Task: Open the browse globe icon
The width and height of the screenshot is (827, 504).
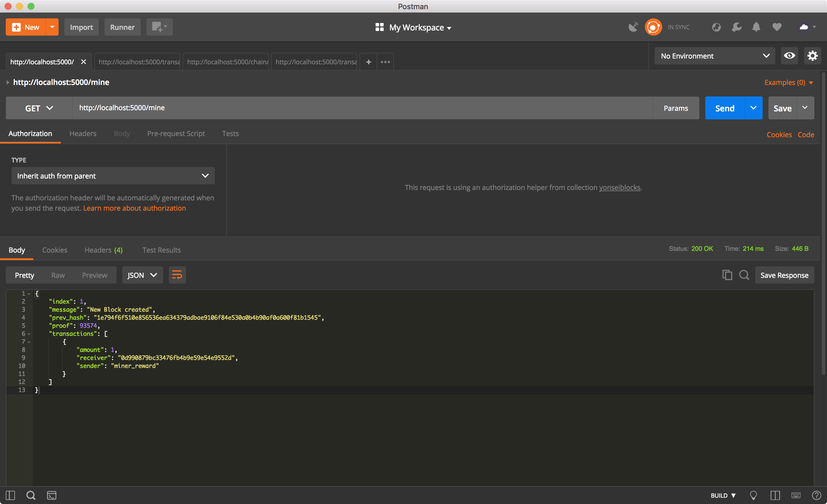Action: 716,27
